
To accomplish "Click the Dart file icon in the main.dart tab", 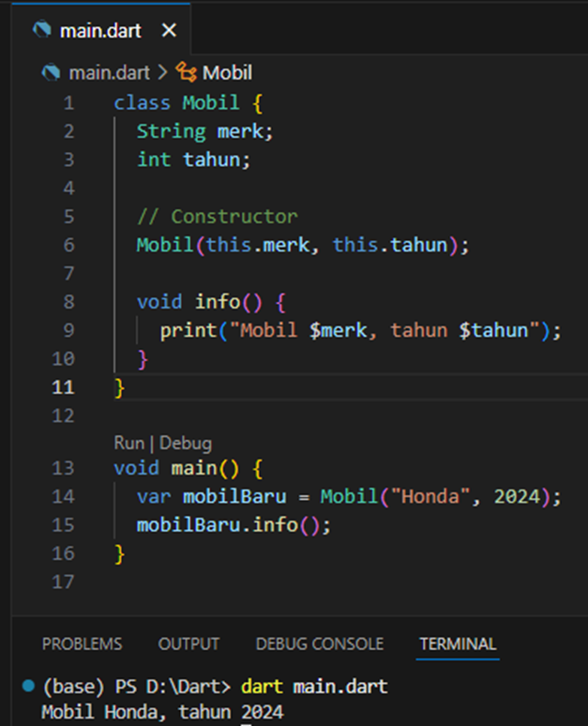I will (41, 31).
